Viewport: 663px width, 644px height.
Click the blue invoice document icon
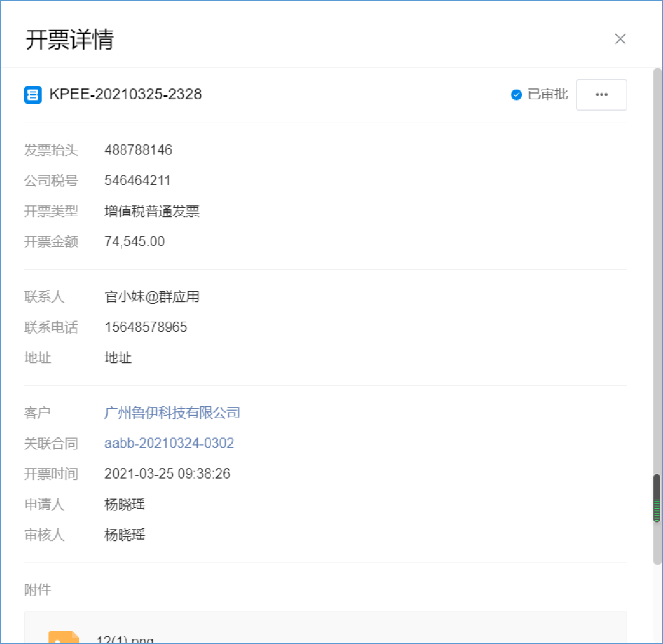point(32,95)
